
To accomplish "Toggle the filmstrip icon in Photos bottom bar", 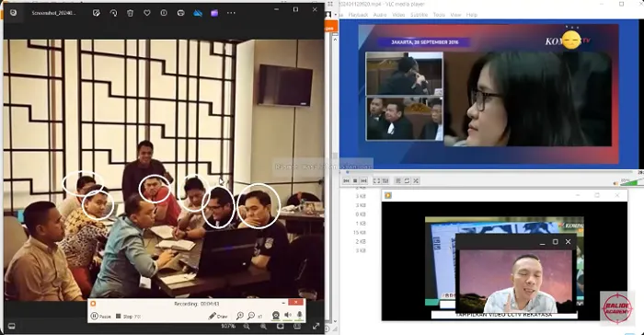I will [11, 326].
